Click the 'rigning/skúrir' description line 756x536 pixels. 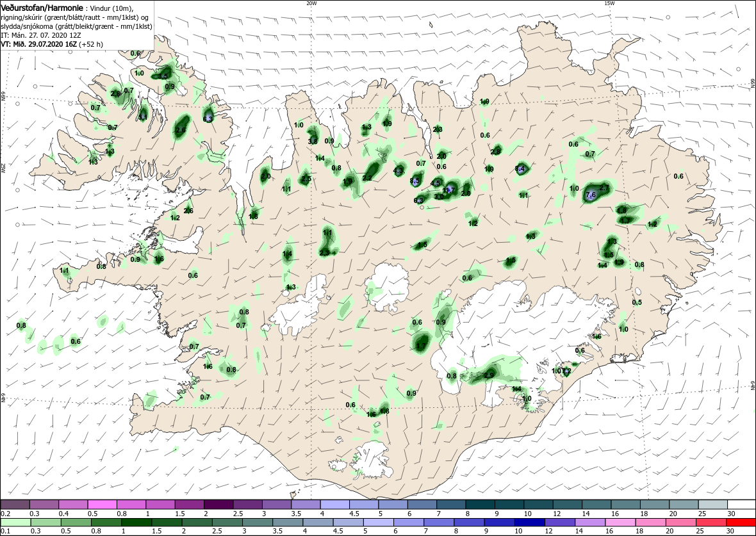pyautogui.click(x=76, y=17)
